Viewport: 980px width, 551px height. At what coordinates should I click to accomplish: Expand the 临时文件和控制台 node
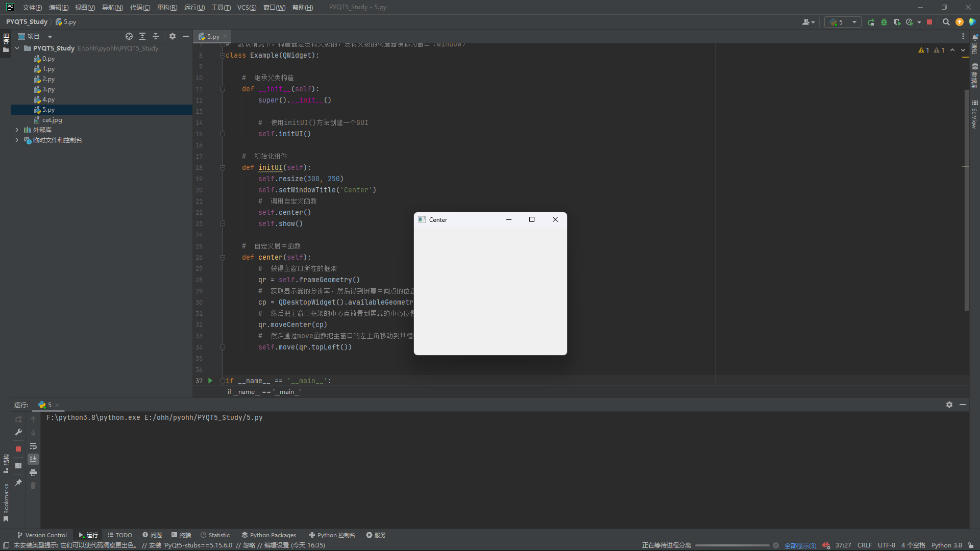[17, 140]
